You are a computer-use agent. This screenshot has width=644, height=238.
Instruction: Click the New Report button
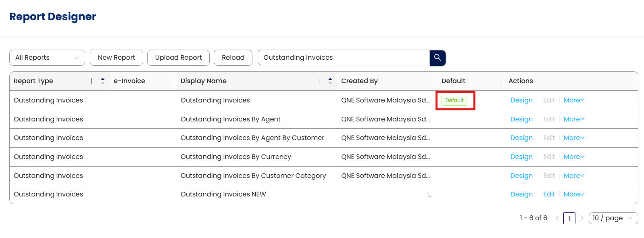pos(116,58)
